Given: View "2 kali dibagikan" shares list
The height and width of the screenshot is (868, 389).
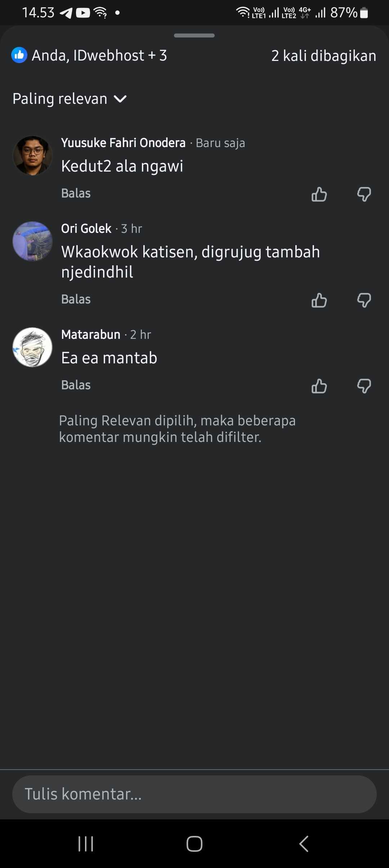Looking at the screenshot, I should click(323, 56).
